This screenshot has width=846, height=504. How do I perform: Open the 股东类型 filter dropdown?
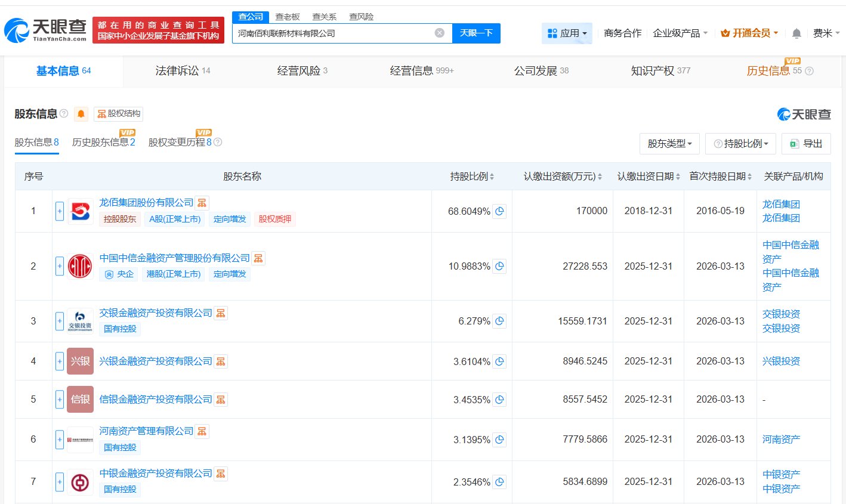click(669, 144)
